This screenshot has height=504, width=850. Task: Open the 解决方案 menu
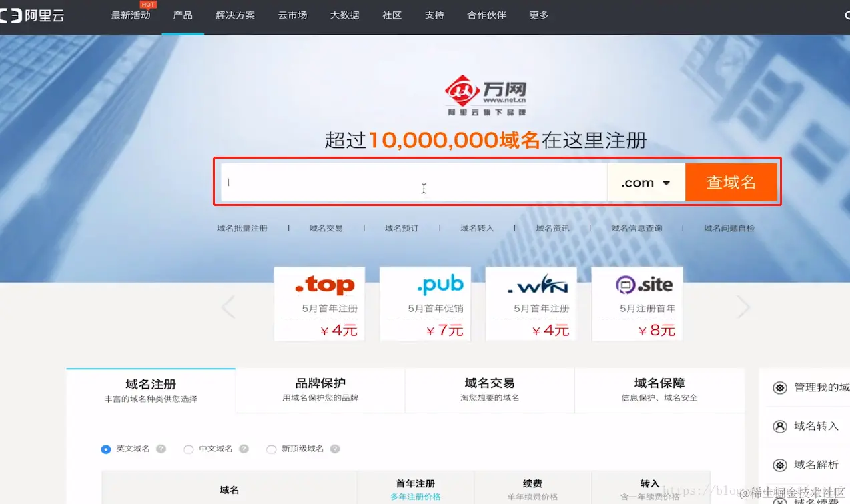[236, 15]
